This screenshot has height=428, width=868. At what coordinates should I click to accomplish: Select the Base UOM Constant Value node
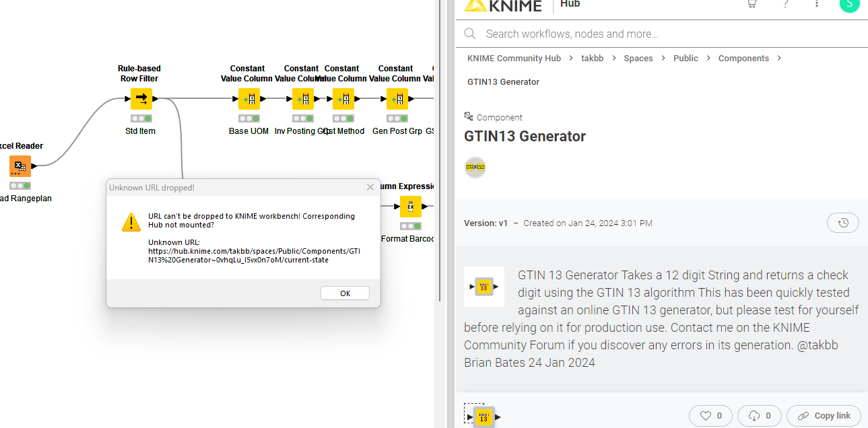tap(249, 99)
